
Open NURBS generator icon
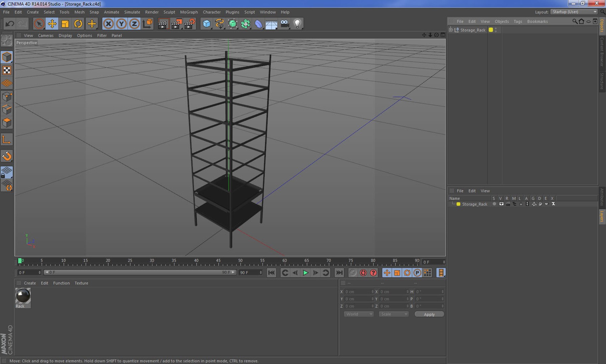click(x=232, y=24)
